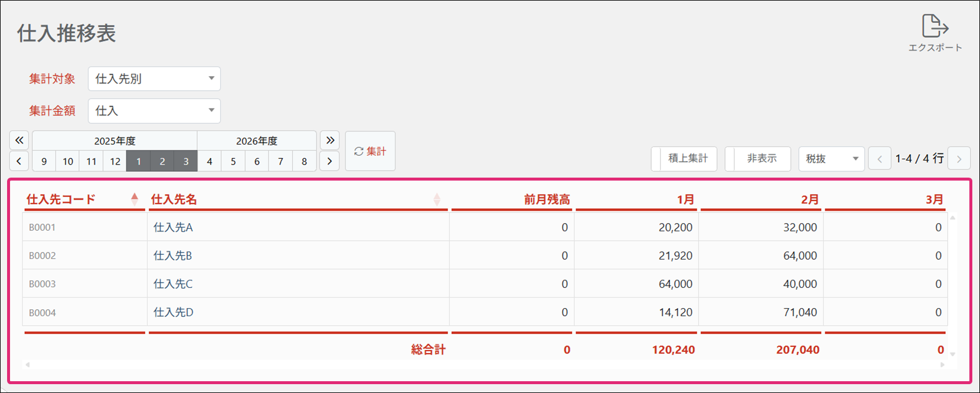Go to the previous page of rows
The width and height of the screenshot is (980, 393).
(880, 159)
